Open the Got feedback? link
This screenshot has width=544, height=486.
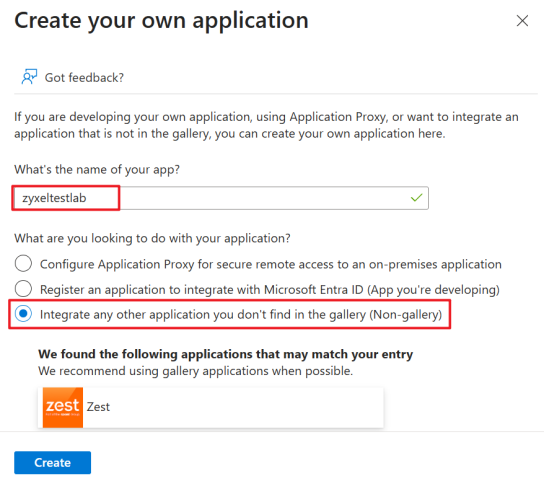point(84,77)
